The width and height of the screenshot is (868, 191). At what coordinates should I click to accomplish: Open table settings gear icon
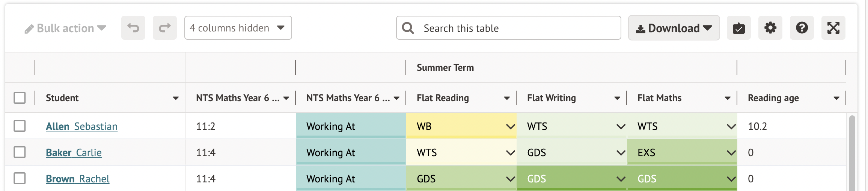tap(770, 28)
